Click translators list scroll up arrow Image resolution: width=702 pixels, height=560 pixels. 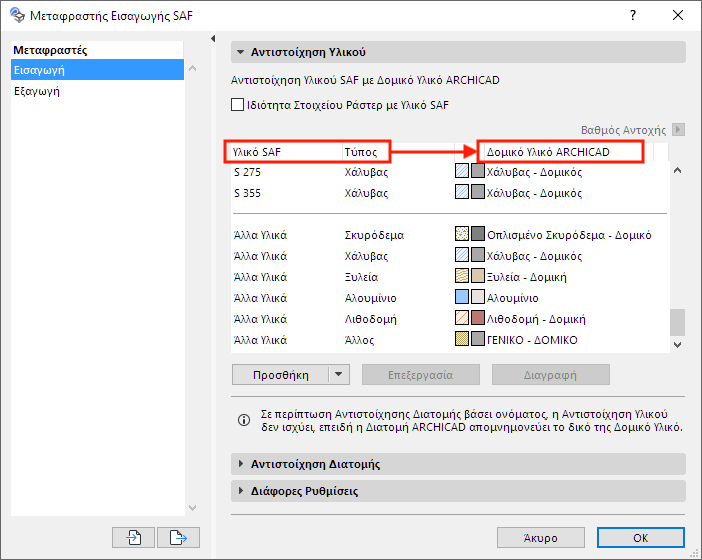tap(193, 68)
